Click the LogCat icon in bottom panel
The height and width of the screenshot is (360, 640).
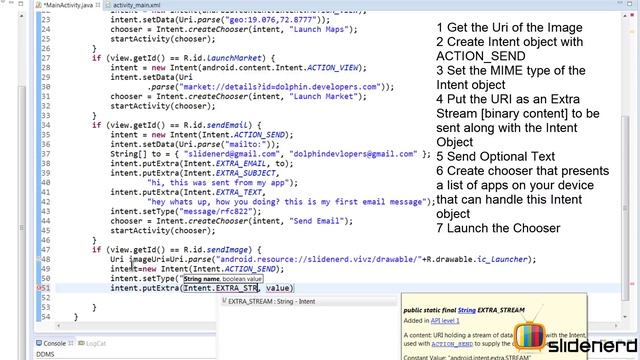[x=81, y=343]
